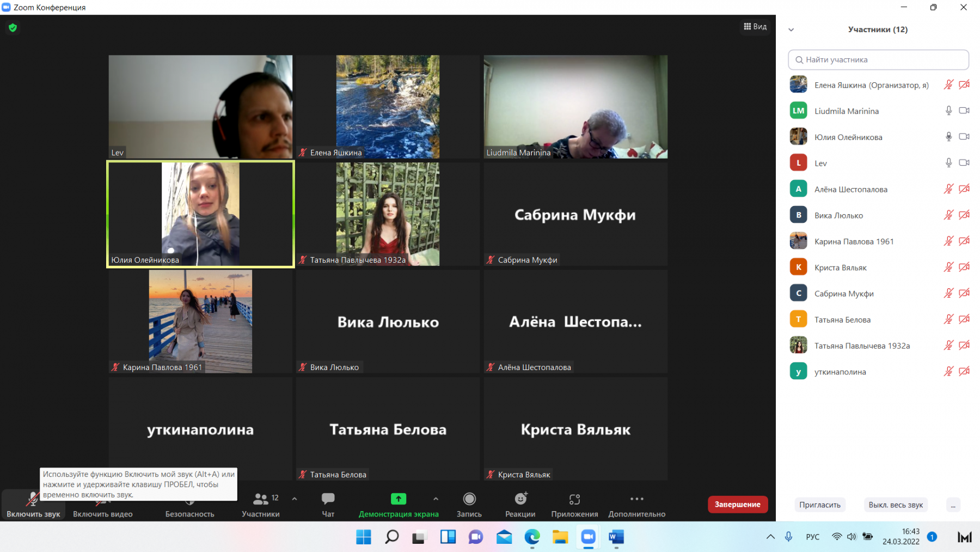
Task: Expand the arrow next to Участники
Action: (295, 499)
